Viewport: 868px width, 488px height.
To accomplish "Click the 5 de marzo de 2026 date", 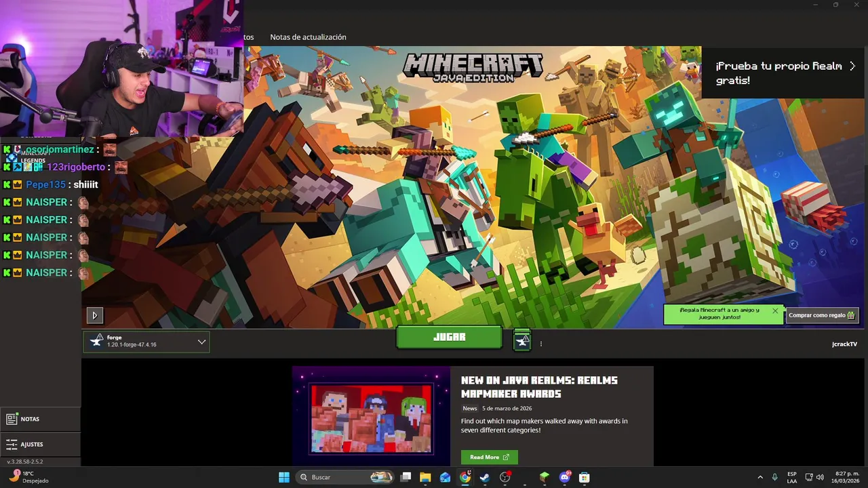I will [x=507, y=409].
